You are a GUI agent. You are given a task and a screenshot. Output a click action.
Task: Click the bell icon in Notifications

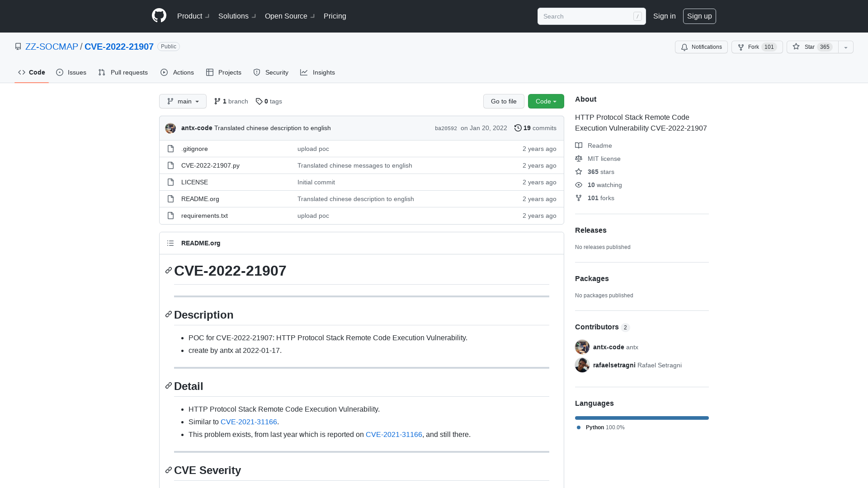click(684, 47)
